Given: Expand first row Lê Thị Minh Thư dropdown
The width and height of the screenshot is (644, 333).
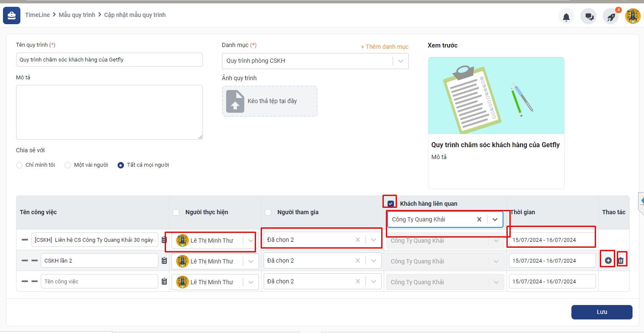Looking at the screenshot, I should pyautogui.click(x=250, y=241).
